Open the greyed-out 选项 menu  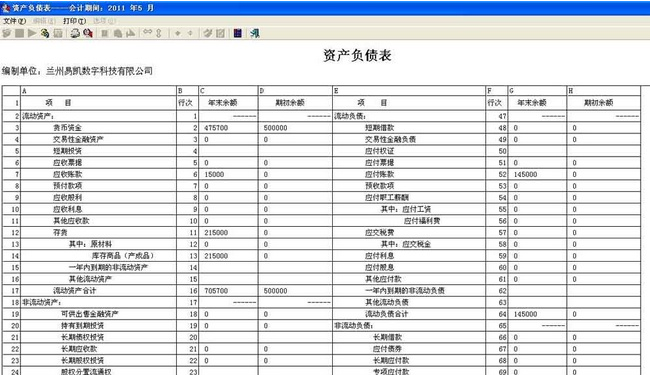(x=104, y=21)
